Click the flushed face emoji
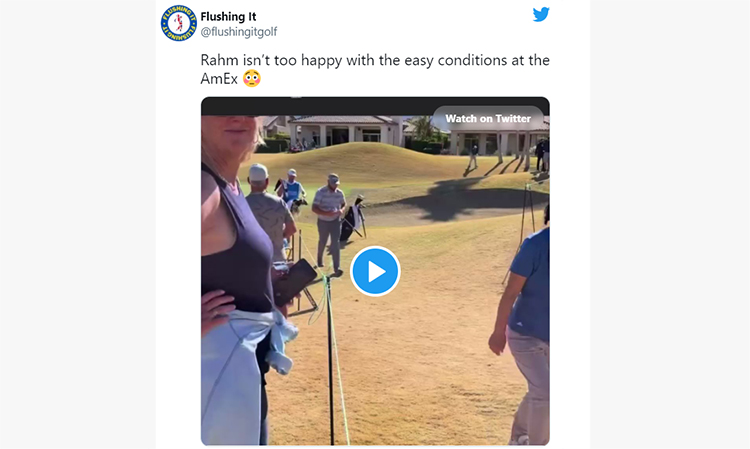The height and width of the screenshot is (449, 750). coord(252,78)
